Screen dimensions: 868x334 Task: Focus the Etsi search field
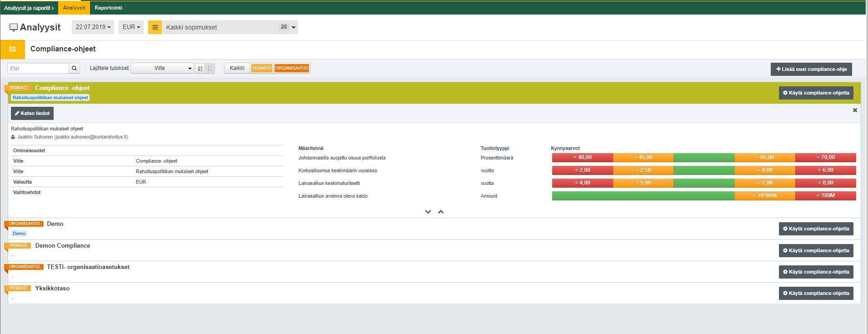pos(38,69)
